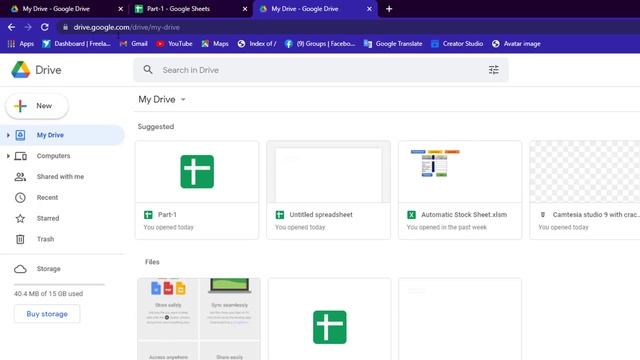Click Trash bin icon
This screenshot has height=360, width=640.
coord(20,239)
